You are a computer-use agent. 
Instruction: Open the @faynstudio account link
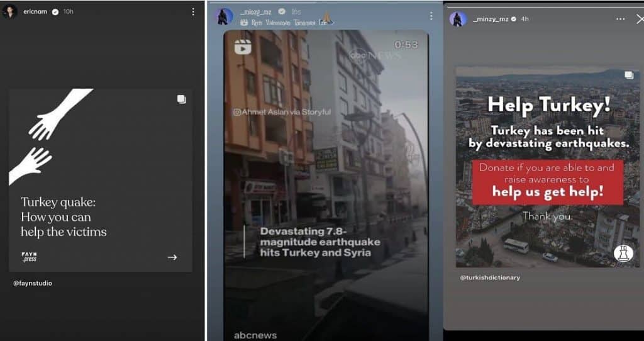(x=33, y=283)
